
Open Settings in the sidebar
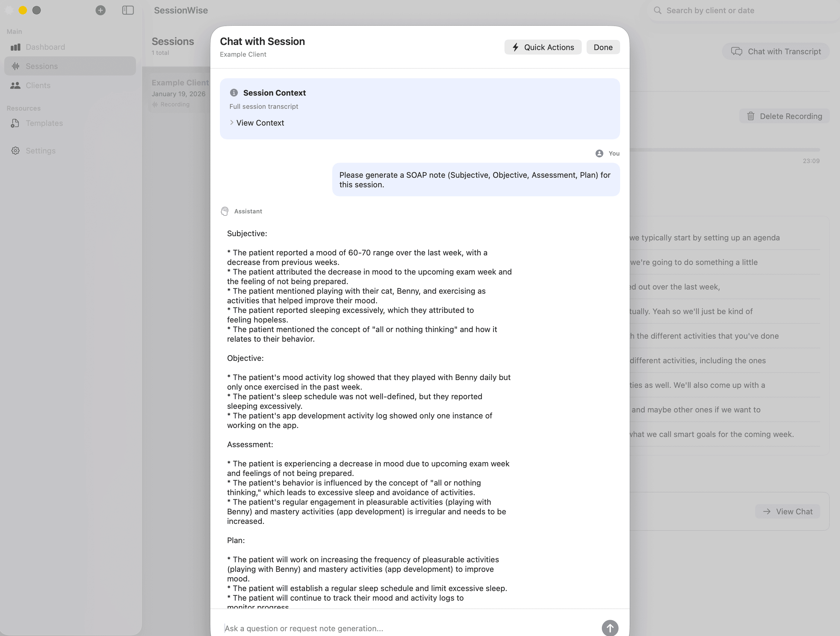(40, 151)
